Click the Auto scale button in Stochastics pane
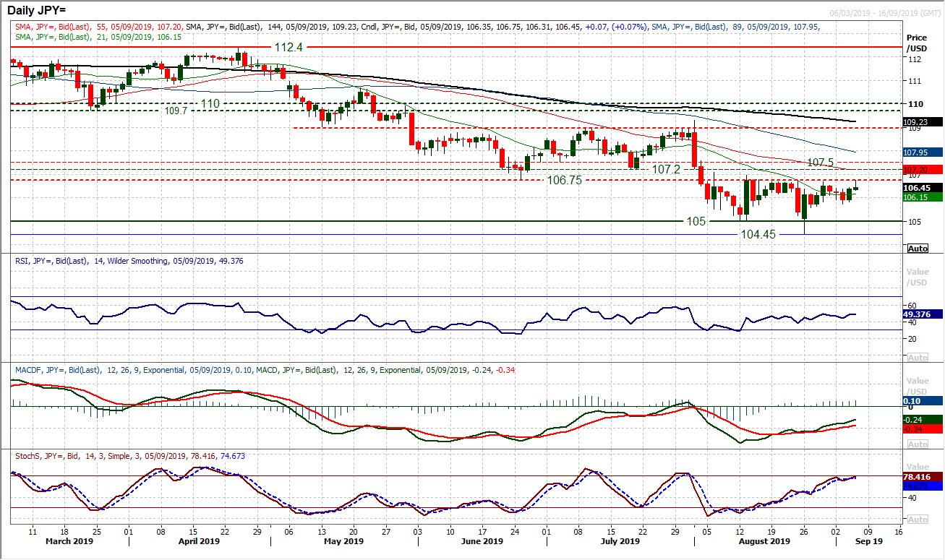 click(x=917, y=520)
